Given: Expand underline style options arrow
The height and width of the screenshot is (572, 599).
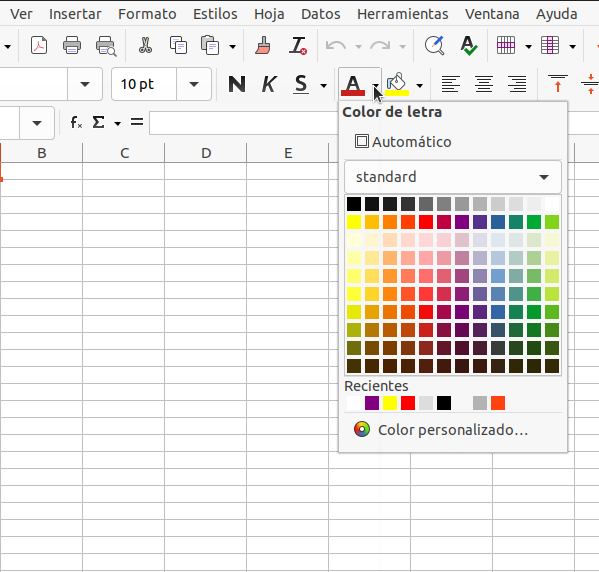Looking at the screenshot, I should 324,85.
